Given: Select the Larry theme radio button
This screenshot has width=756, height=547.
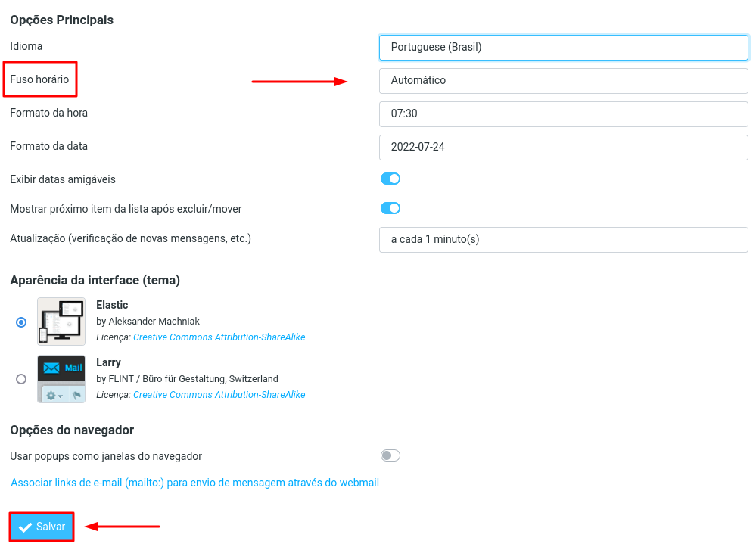Looking at the screenshot, I should point(21,379).
